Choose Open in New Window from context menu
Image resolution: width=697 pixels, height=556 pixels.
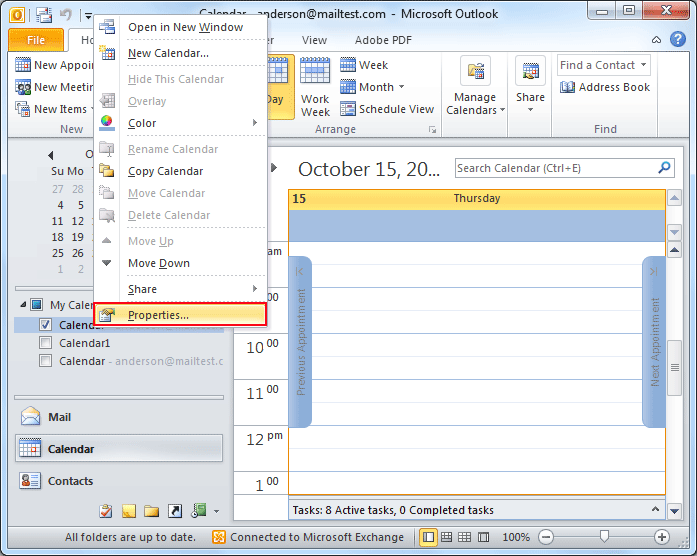pos(180,27)
